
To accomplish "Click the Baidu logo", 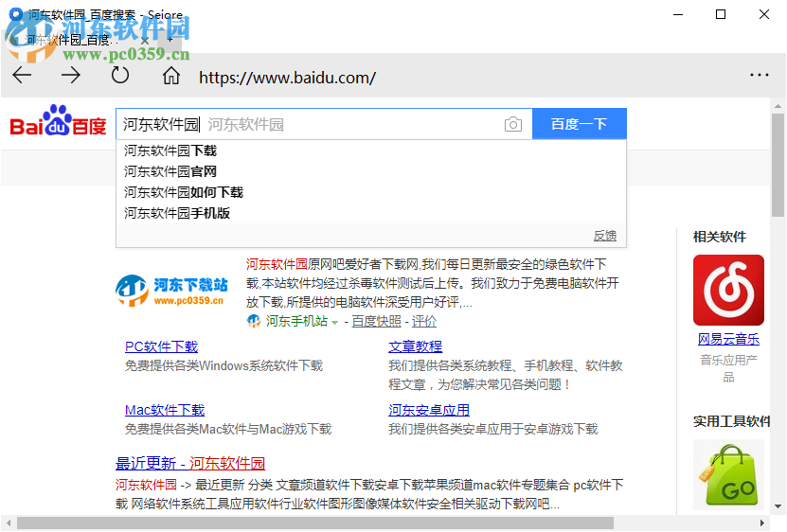I will pyautogui.click(x=58, y=121).
